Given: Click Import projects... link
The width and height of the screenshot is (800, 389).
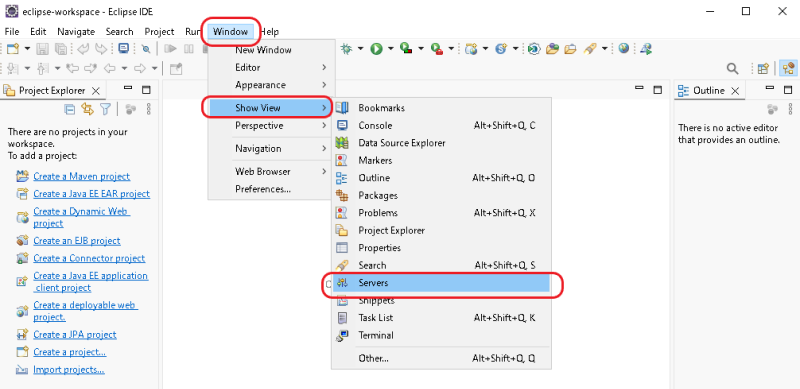Looking at the screenshot, I should (x=69, y=370).
